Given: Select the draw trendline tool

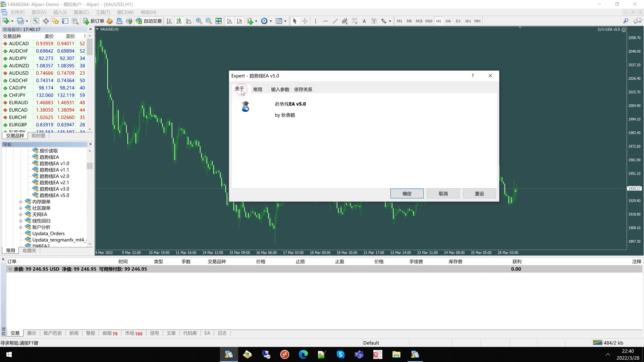Looking at the screenshot, I should 335,21.
